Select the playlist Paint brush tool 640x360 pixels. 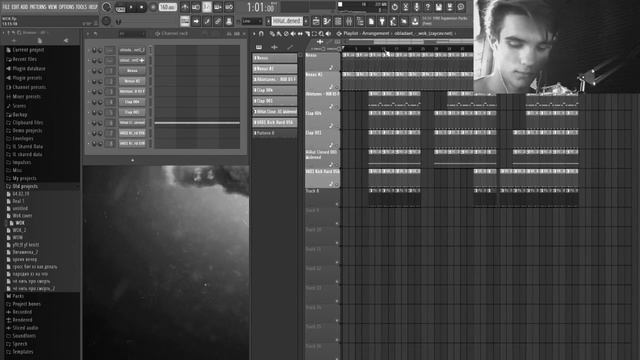coord(279,33)
